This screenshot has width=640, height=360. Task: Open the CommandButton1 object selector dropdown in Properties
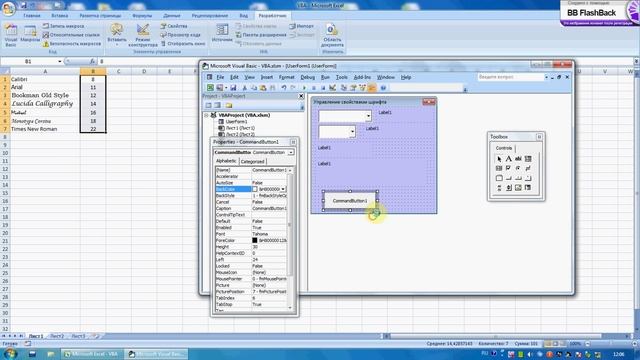pos(291,152)
